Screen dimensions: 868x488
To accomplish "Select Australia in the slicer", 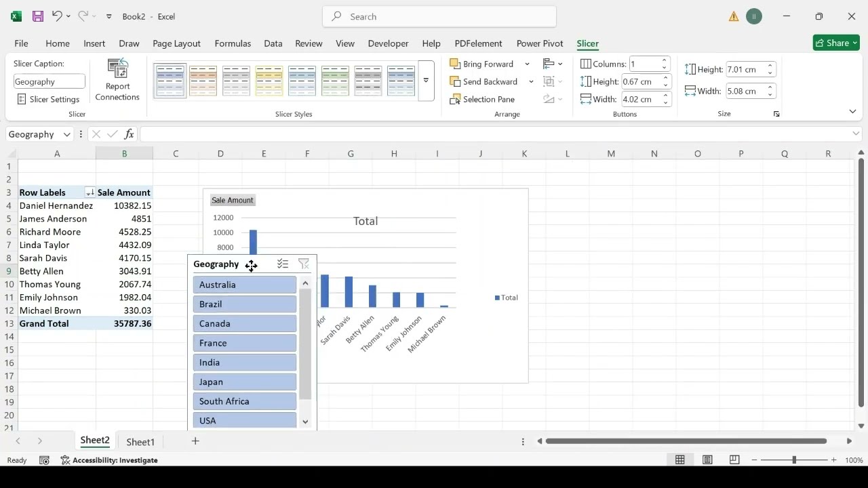I will tap(245, 285).
